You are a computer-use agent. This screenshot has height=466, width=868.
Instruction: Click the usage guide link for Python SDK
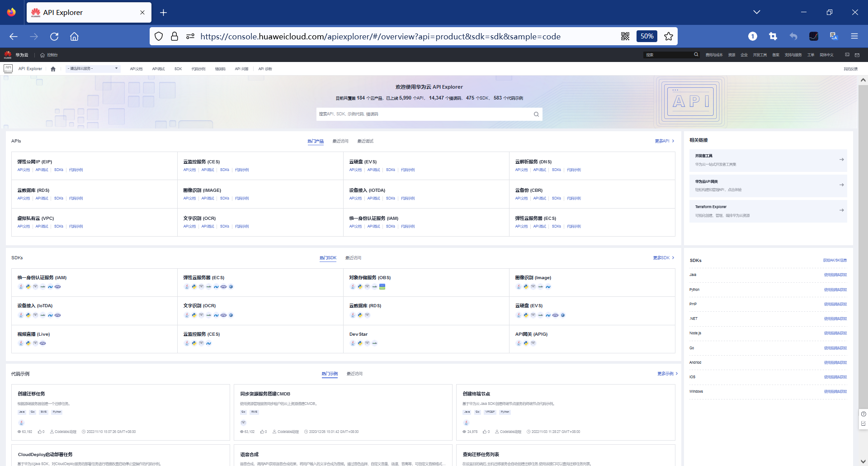835,290
